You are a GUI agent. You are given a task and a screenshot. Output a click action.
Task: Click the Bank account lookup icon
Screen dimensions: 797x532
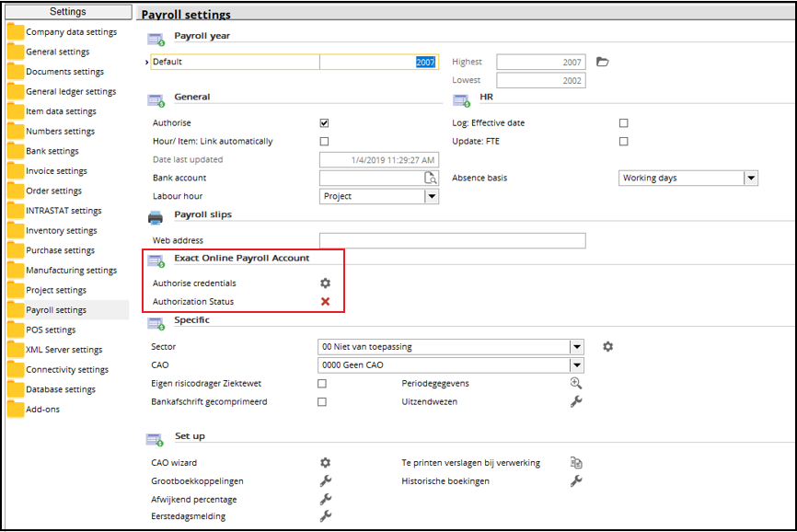[431, 178]
